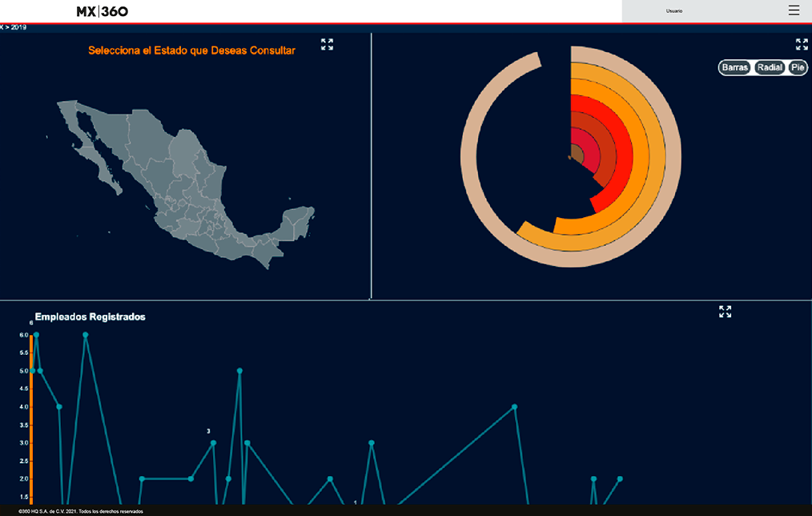This screenshot has height=516, width=812.
Task: Click the 2019 breadcrumb item
Action: [18, 27]
